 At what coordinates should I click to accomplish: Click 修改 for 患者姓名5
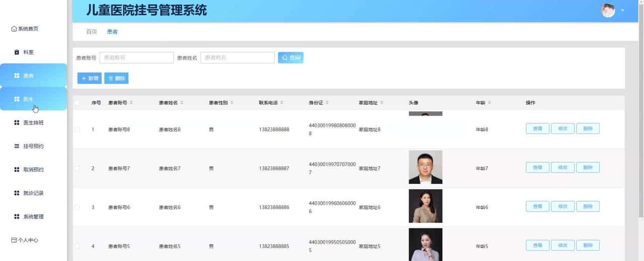[x=562, y=245]
